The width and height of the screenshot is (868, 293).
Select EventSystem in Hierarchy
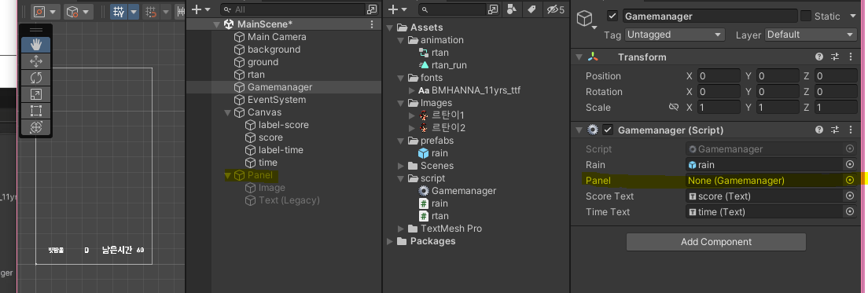277,100
